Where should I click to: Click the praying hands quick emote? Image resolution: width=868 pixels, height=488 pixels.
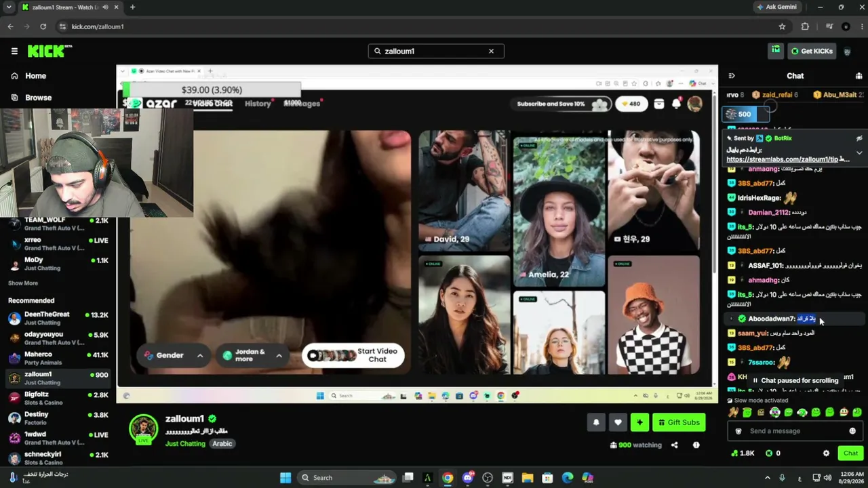click(733, 413)
